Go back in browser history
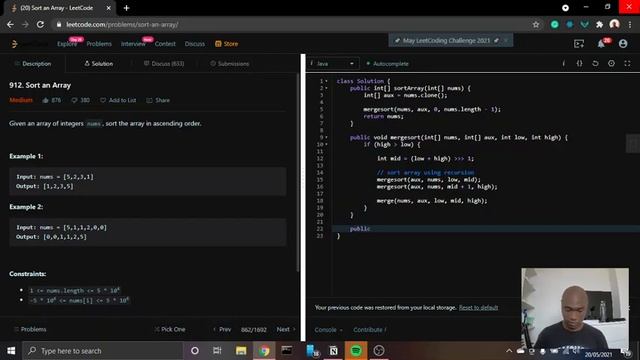This screenshot has height=360, width=640. click(x=10, y=24)
